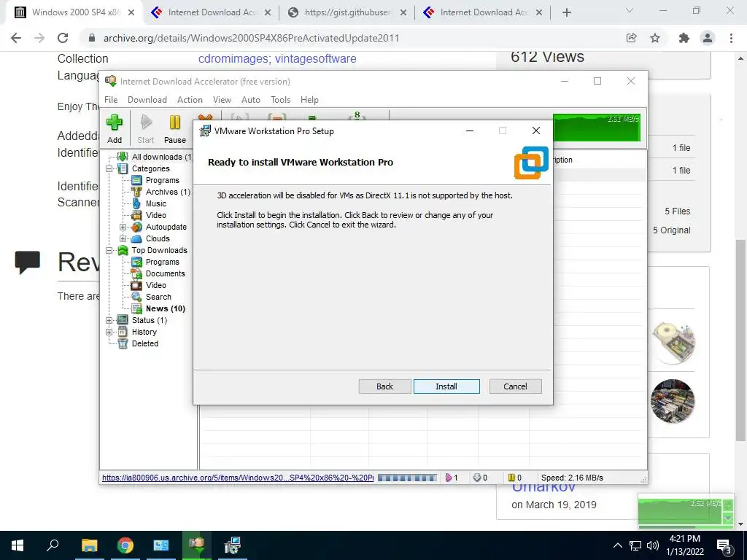The width and height of the screenshot is (747, 560).
Task: Select Programs under Categories
Action: 163,180
